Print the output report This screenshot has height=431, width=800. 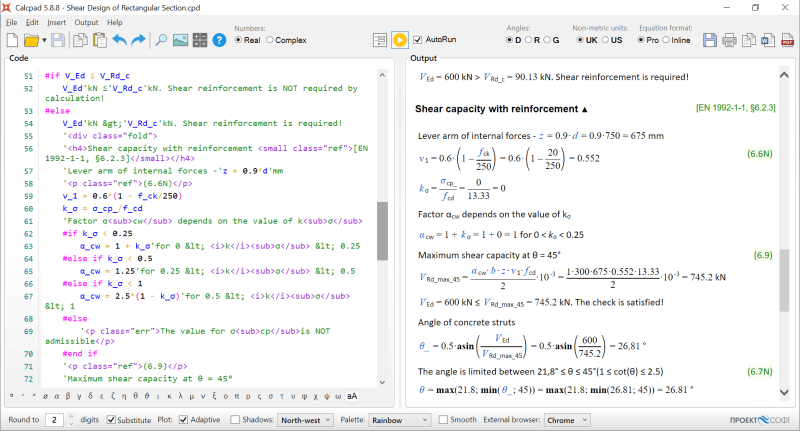point(729,40)
